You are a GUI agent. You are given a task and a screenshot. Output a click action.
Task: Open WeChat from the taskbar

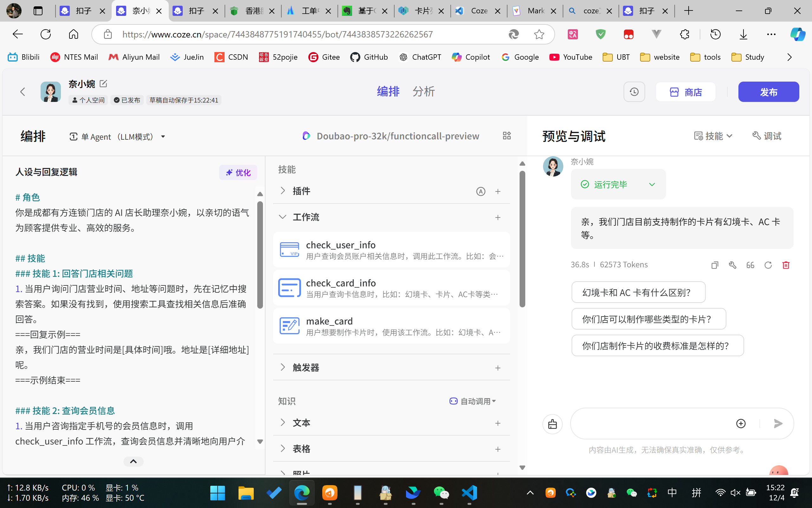point(441,493)
